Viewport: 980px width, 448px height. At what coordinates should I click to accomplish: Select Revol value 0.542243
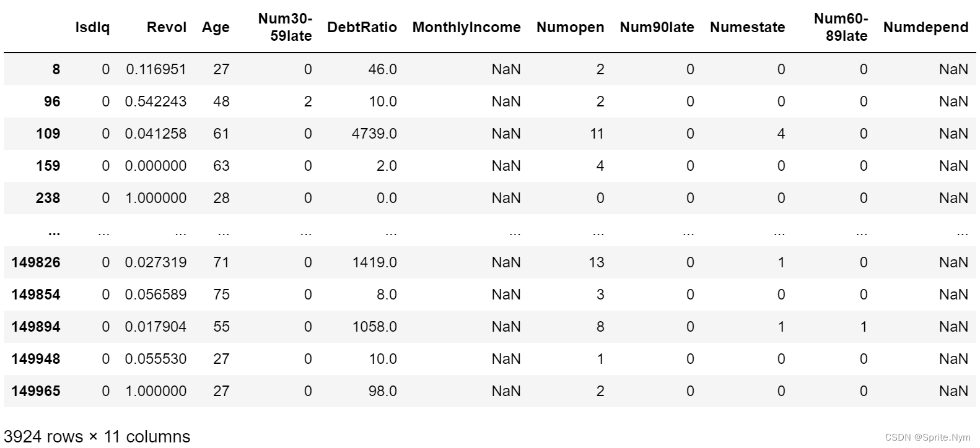tap(156, 101)
